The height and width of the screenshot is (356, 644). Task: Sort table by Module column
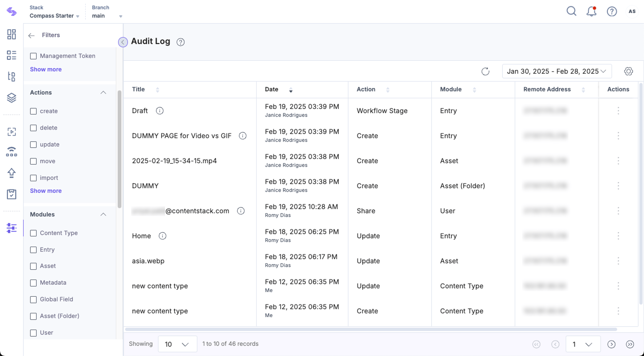click(x=474, y=90)
